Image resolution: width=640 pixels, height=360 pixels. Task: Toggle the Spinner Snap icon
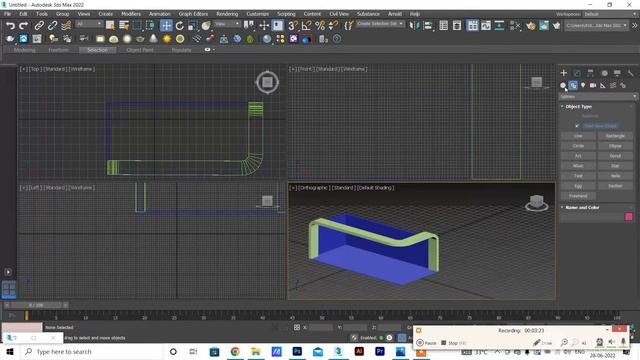click(x=333, y=26)
